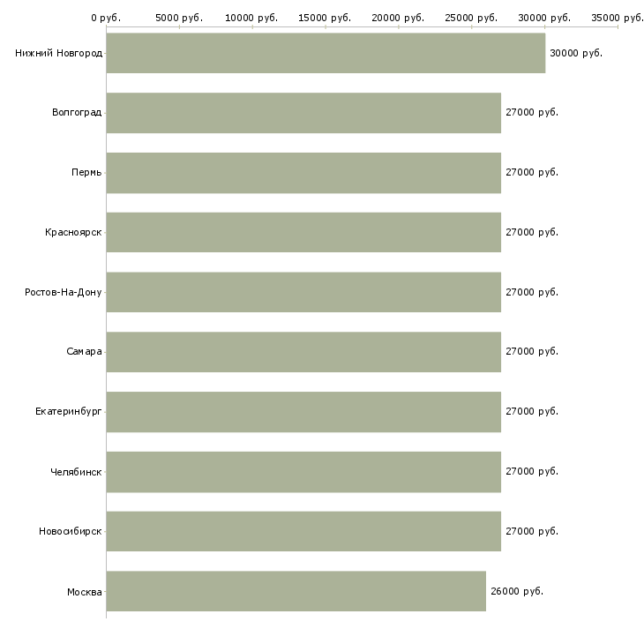The height and width of the screenshot is (644, 644).
Task: Click the Ростов-На-Дону bar
Action: click(303, 292)
